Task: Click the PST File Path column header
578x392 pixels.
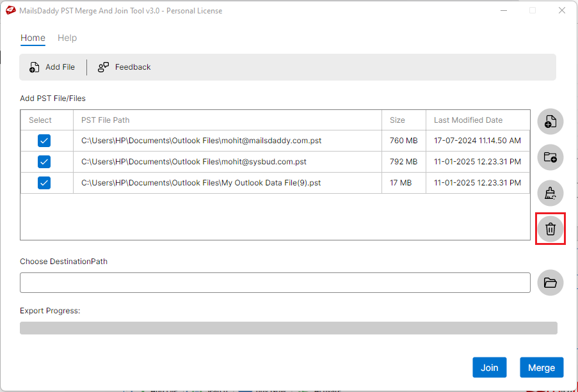Action: pos(106,120)
